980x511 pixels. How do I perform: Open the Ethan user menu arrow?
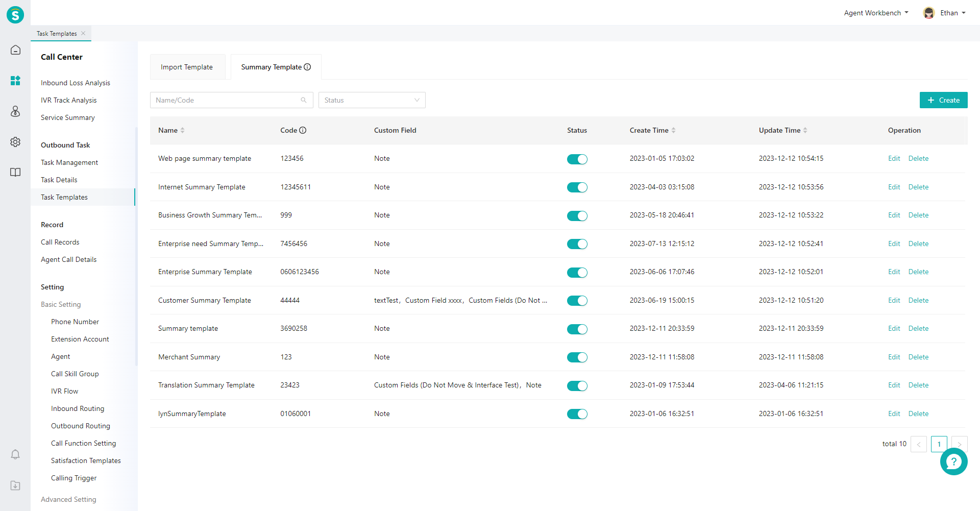(x=964, y=13)
